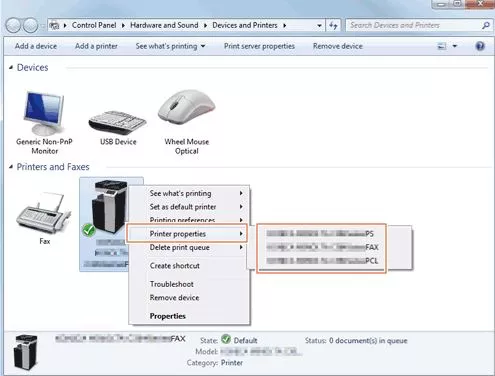Screen dimensions: 495x376
Task: Click the 'Default' state text
Action: pos(245,341)
